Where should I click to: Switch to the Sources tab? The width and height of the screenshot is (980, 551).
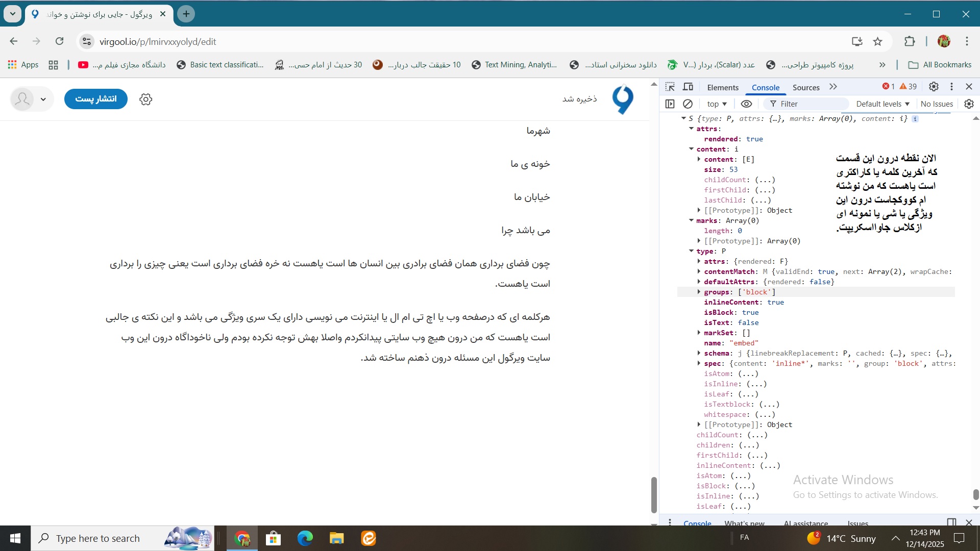[x=805, y=87]
